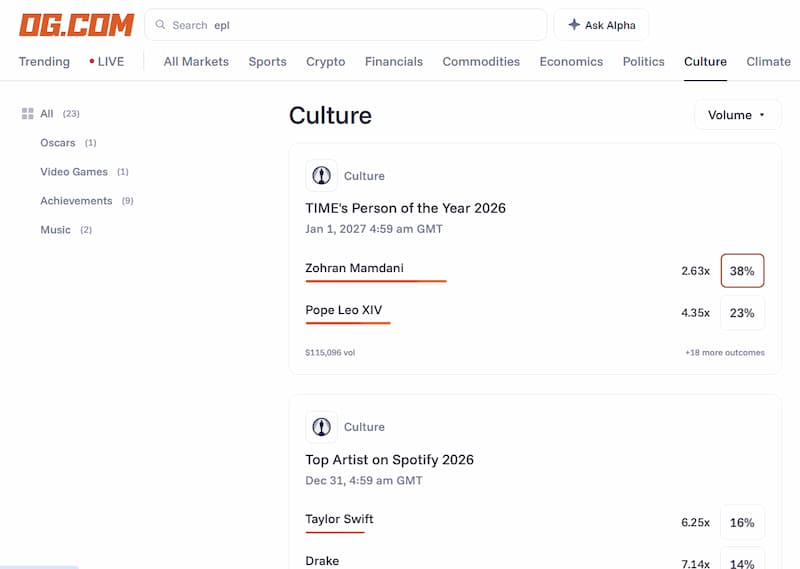This screenshot has height=569, width=800.
Task: Focus the Search input field
Action: (346, 24)
